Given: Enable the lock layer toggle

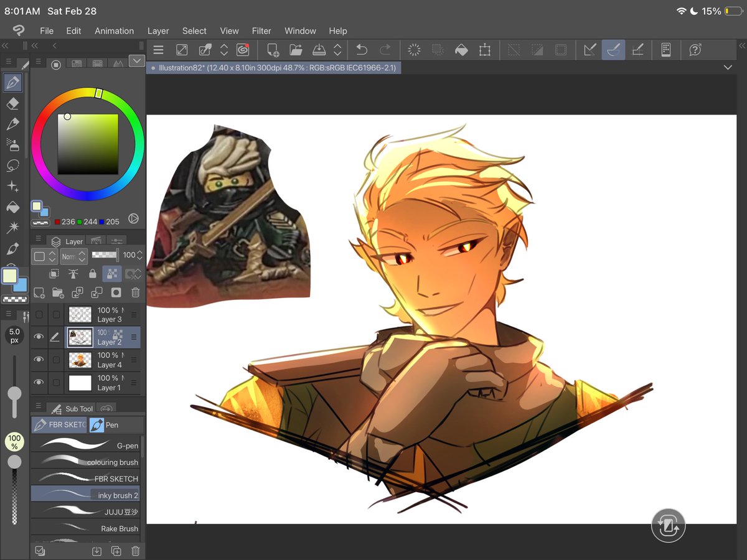Looking at the screenshot, I should point(93,274).
